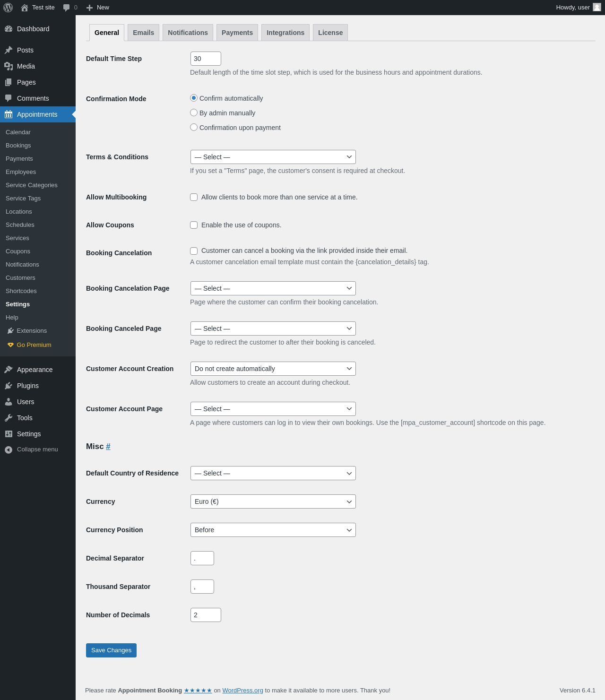
Task: Follow the WordPress.org link in footer
Action: 242,691
